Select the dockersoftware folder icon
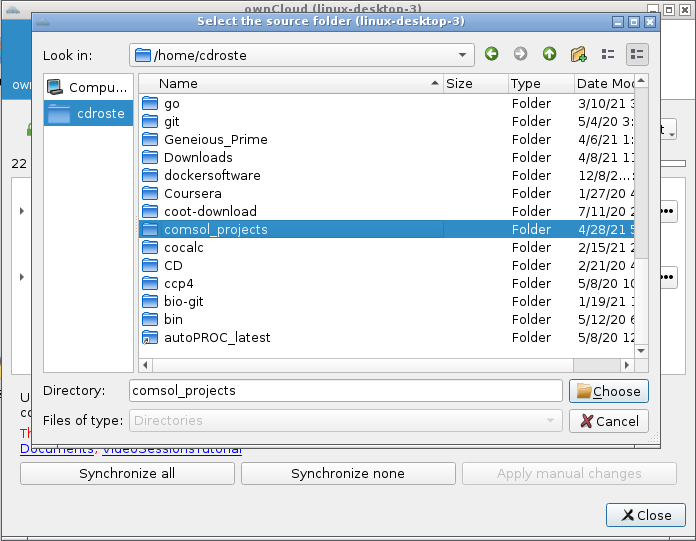 150,175
